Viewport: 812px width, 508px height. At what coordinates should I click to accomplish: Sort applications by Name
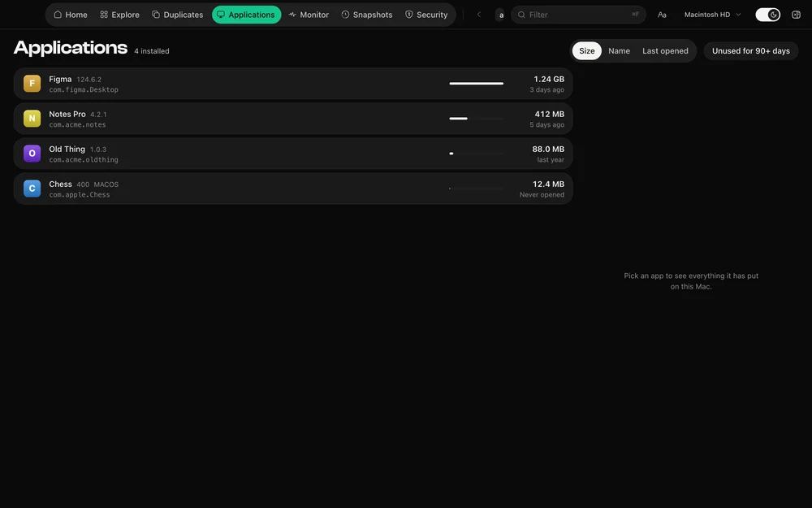pyautogui.click(x=619, y=50)
